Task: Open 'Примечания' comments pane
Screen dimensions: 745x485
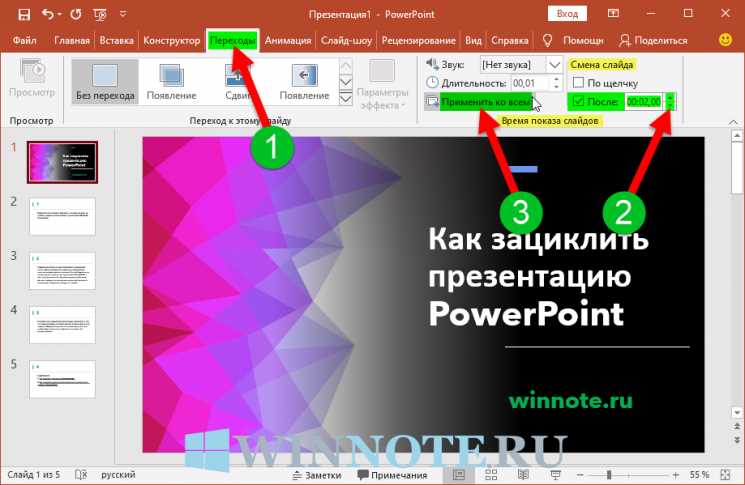Action: point(392,475)
